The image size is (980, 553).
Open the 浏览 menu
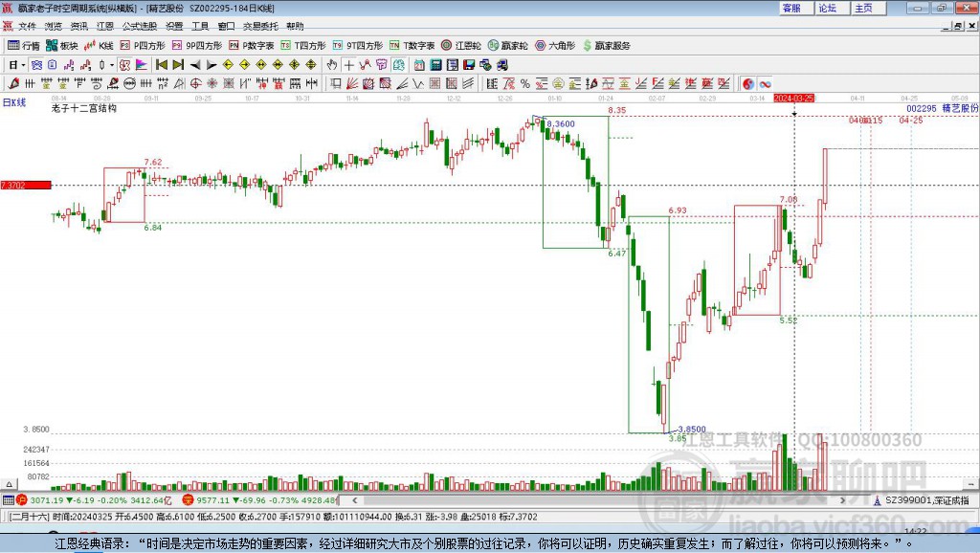(x=54, y=26)
